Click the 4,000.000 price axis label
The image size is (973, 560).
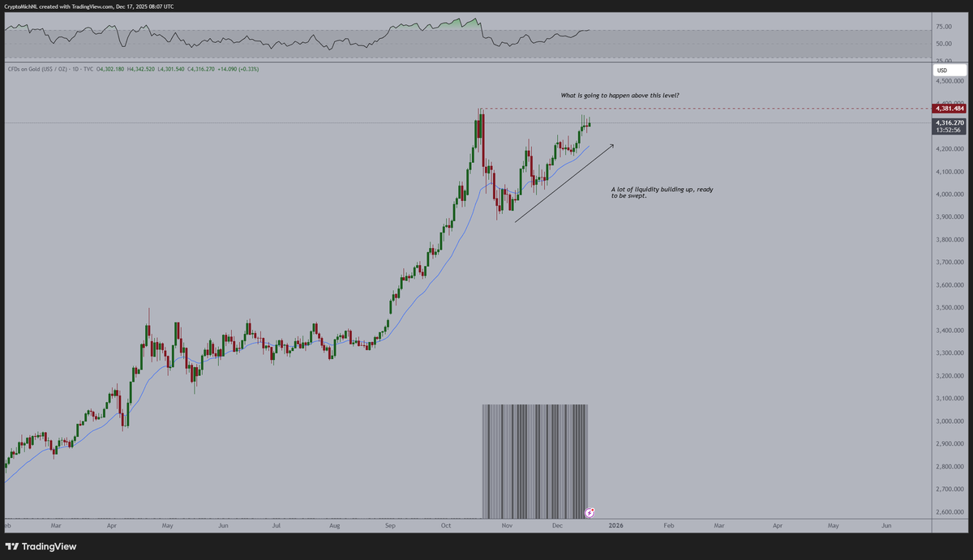[x=949, y=195]
